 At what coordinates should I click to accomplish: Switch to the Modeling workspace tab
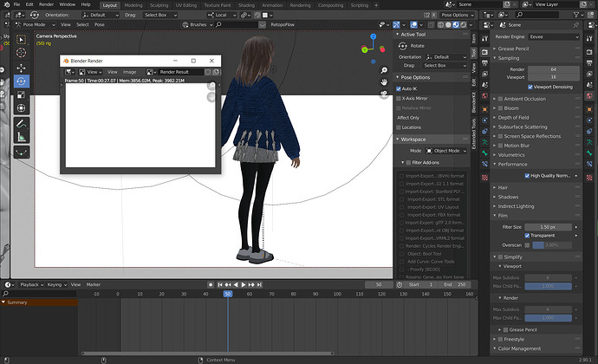click(133, 5)
